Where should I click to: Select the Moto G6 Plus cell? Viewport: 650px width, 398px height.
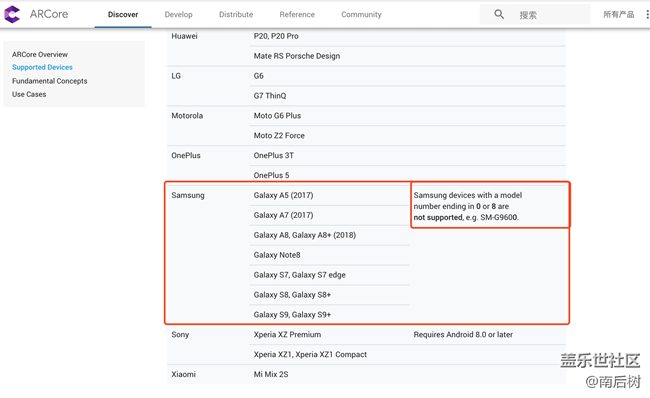tap(277, 116)
